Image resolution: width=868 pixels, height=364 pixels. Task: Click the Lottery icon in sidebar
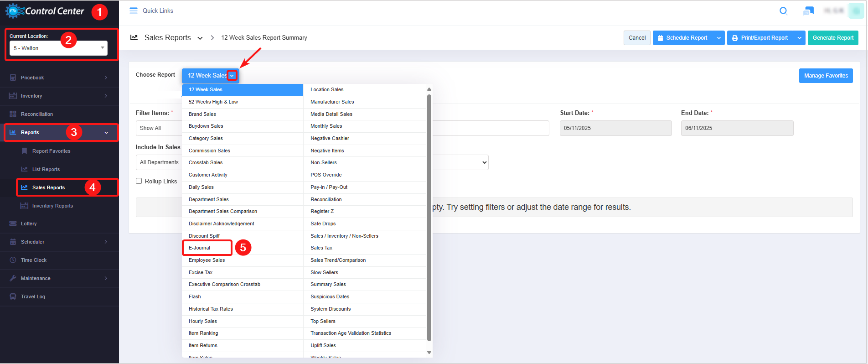click(x=13, y=224)
